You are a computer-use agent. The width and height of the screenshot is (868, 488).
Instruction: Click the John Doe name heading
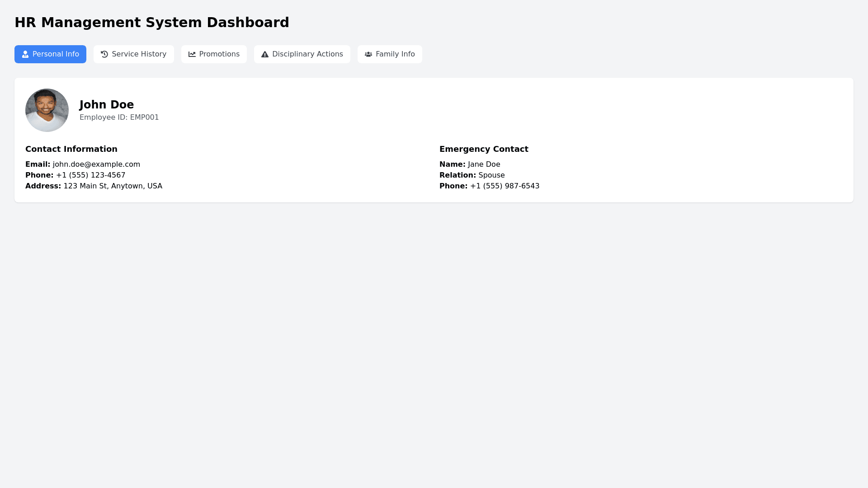coord(107,105)
